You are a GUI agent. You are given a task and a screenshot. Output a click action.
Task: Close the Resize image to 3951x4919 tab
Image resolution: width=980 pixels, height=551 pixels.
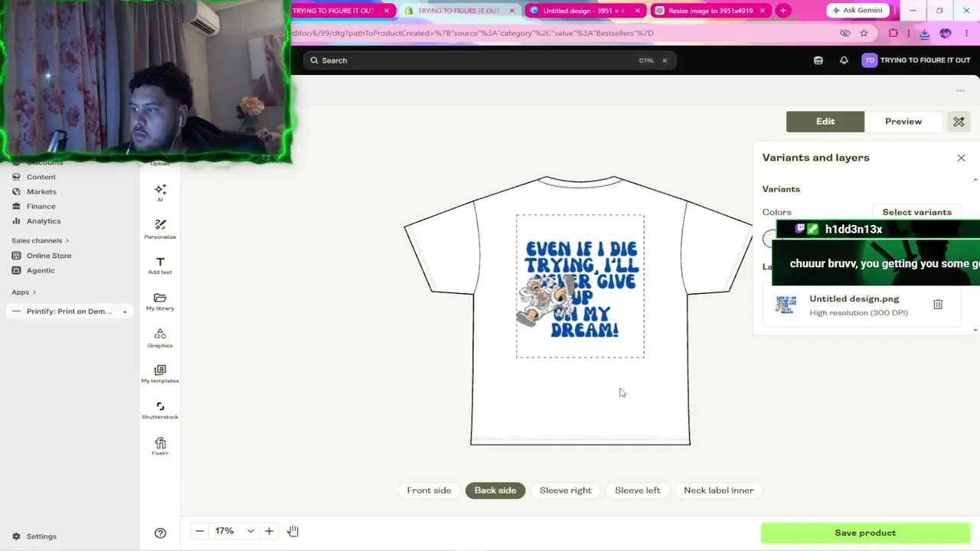pyautogui.click(x=763, y=11)
